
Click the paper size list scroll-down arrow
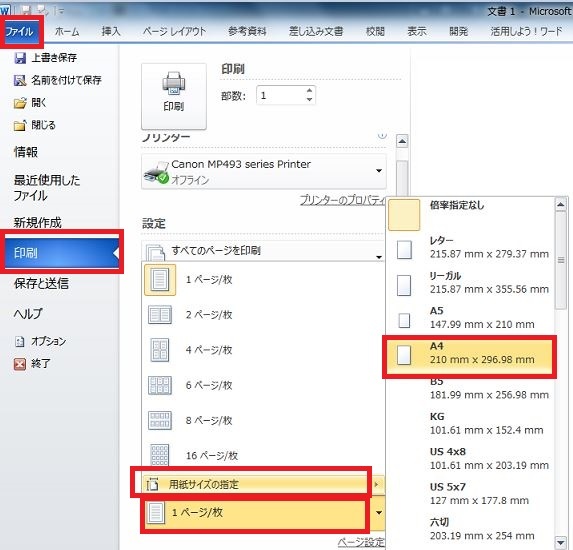(561, 542)
